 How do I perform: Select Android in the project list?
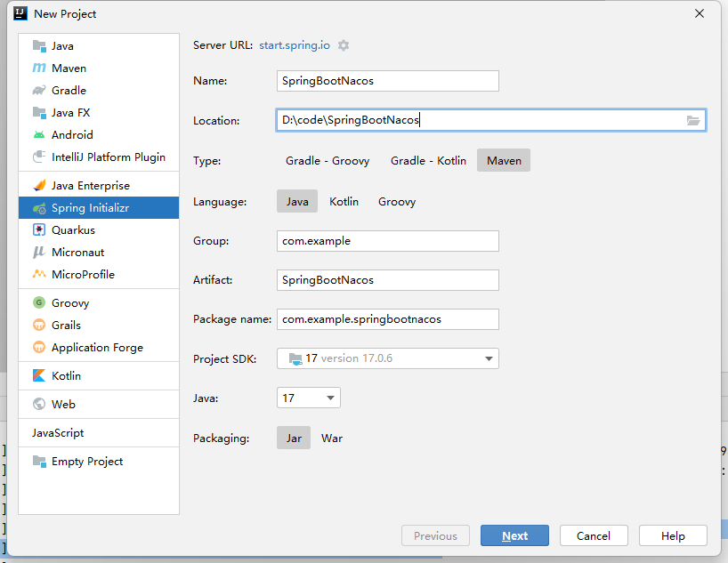(x=99, y=135)
